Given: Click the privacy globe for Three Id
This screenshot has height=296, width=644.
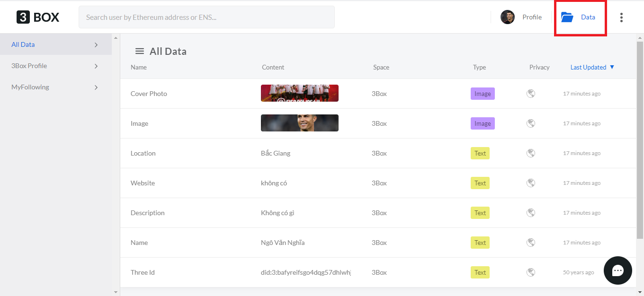Looking at the screenshot, I should (x=531, y=272).
